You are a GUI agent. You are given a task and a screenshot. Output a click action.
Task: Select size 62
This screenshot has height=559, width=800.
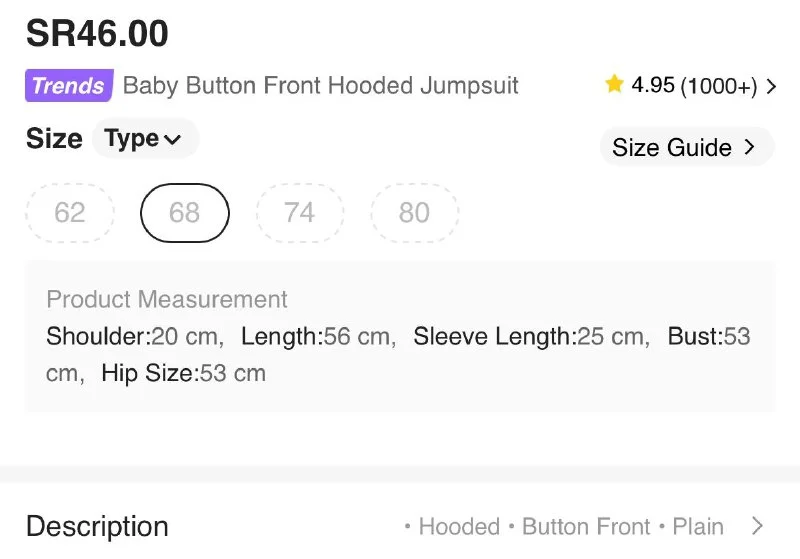pos(70,213)
